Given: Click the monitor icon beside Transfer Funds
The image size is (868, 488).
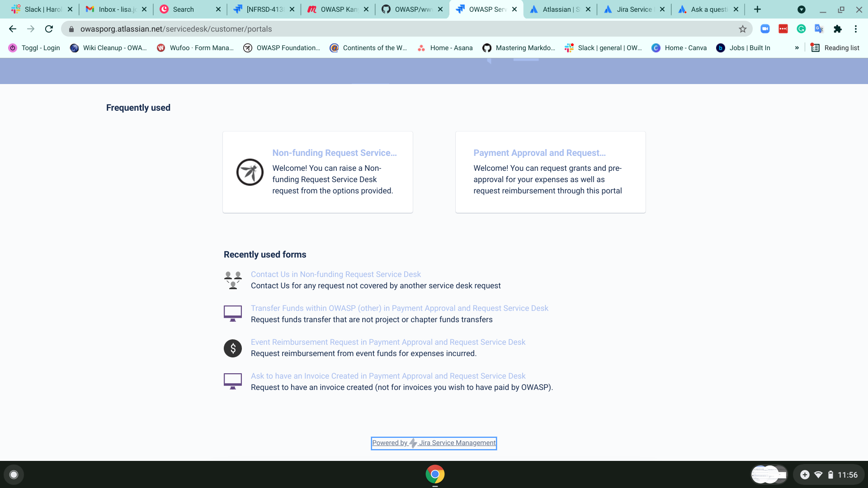Looking at the screenshot, I should point(233,314).
